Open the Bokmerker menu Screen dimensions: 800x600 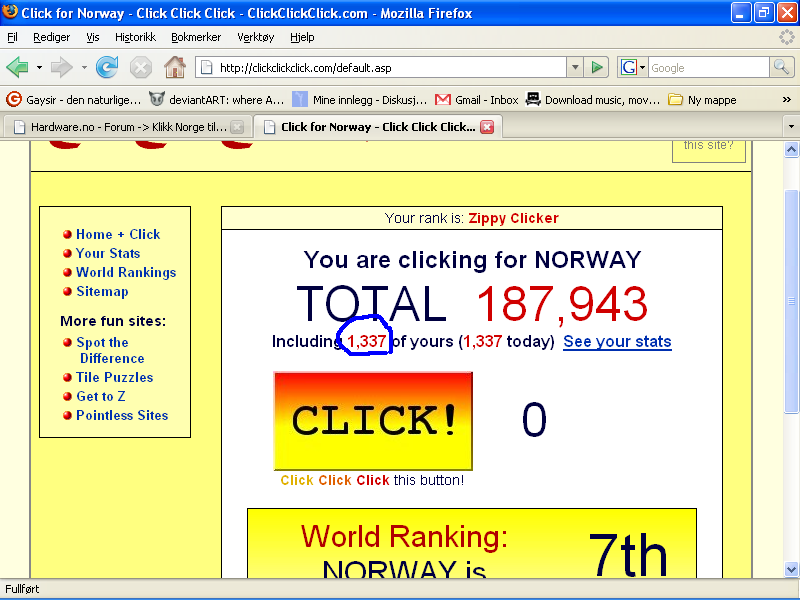pos(196,37)
